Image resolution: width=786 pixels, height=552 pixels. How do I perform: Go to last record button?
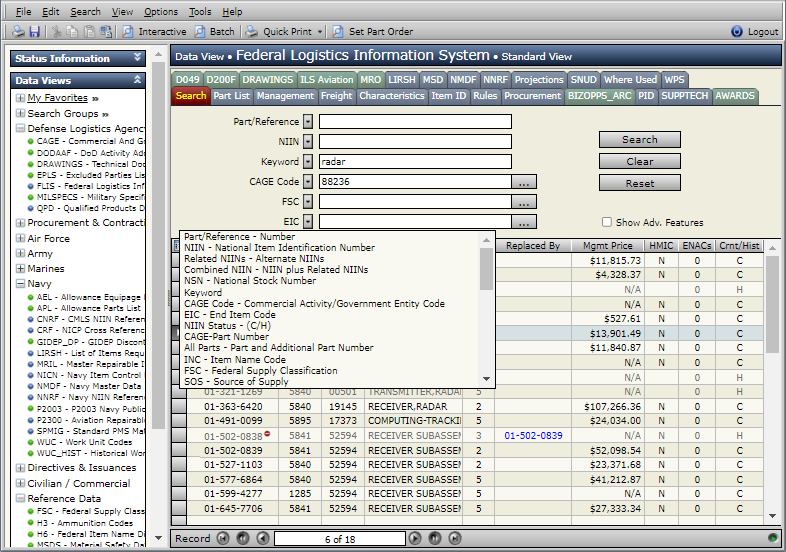click(455, 538)
